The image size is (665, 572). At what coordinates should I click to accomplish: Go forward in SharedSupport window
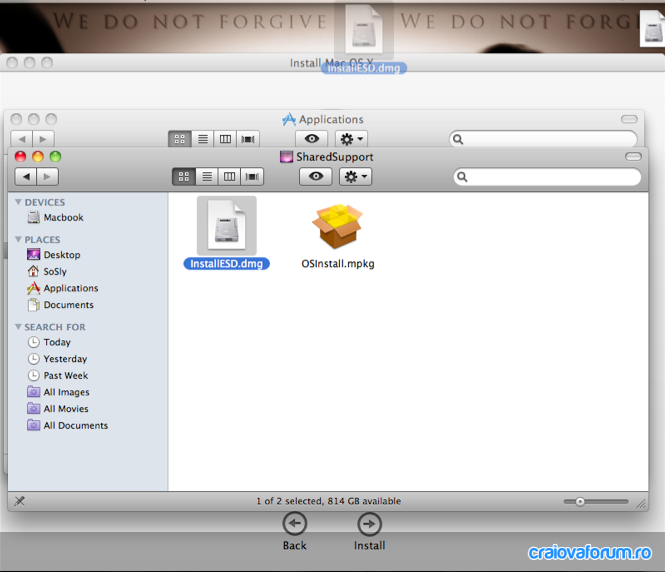[x=48, y=176]
